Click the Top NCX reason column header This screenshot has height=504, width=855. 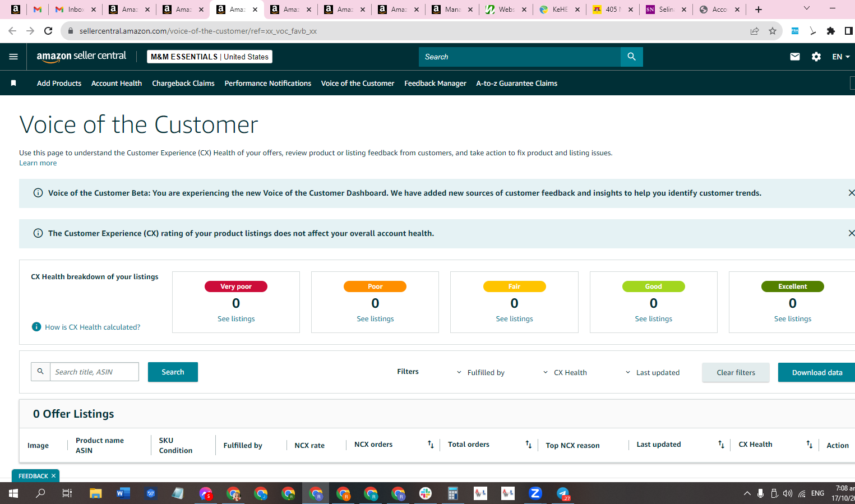[572, 445]
